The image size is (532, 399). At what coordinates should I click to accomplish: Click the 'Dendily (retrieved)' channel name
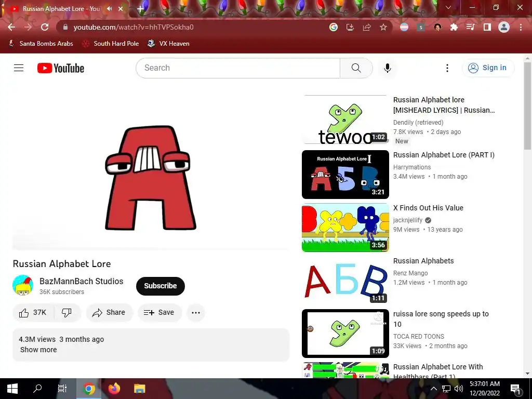[418, 123]
